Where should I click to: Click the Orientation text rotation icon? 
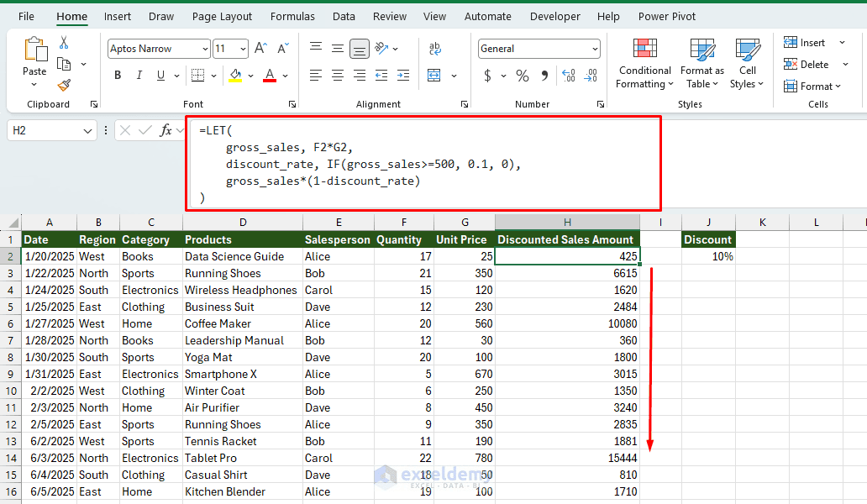(381, 49)
